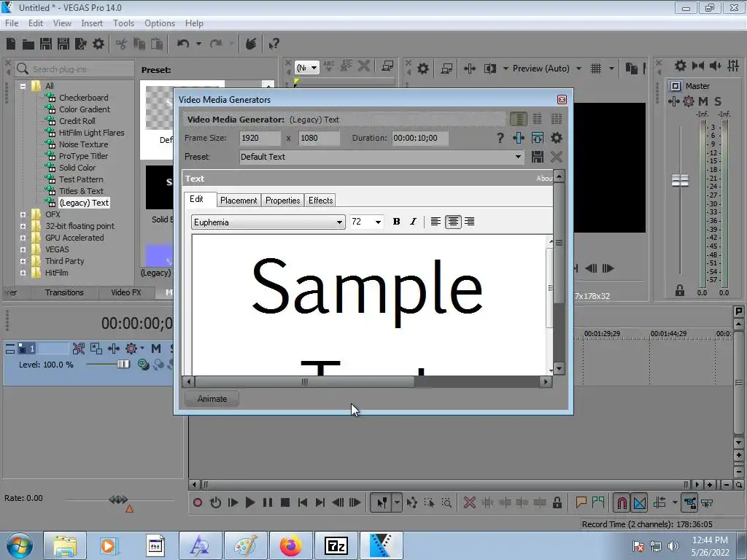Switch to the Placement tab

click(x=239, y=201)
